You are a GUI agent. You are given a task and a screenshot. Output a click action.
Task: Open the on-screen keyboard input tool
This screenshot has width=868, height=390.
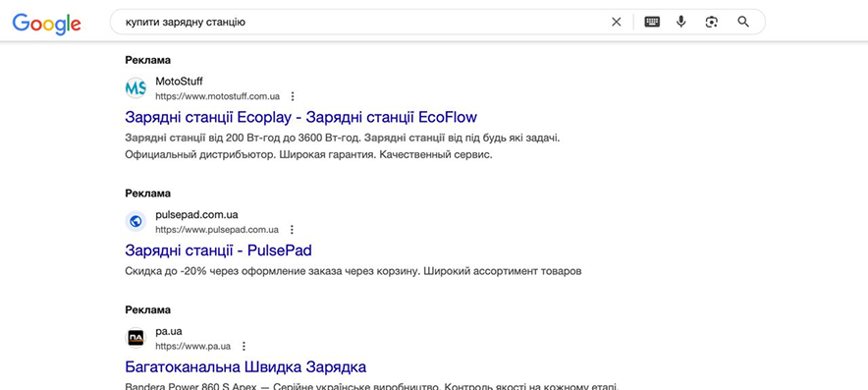652,22
